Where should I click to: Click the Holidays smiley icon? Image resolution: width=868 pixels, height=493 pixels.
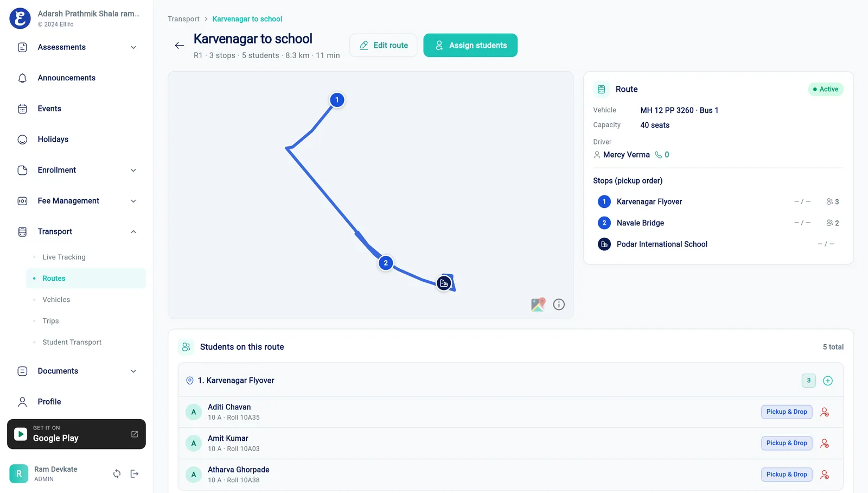[x=22, y=140]
